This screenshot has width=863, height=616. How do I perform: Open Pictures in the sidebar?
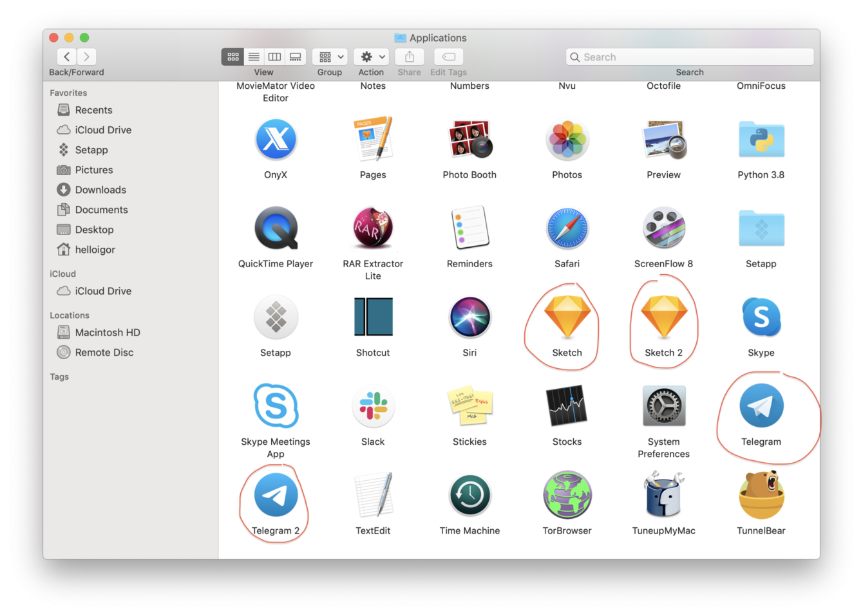94,170
